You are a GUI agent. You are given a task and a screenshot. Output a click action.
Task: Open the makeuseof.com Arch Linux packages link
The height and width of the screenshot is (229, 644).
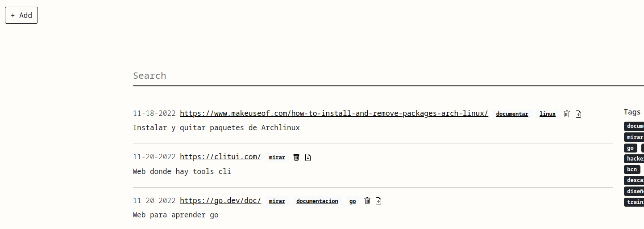coord(334,114)
